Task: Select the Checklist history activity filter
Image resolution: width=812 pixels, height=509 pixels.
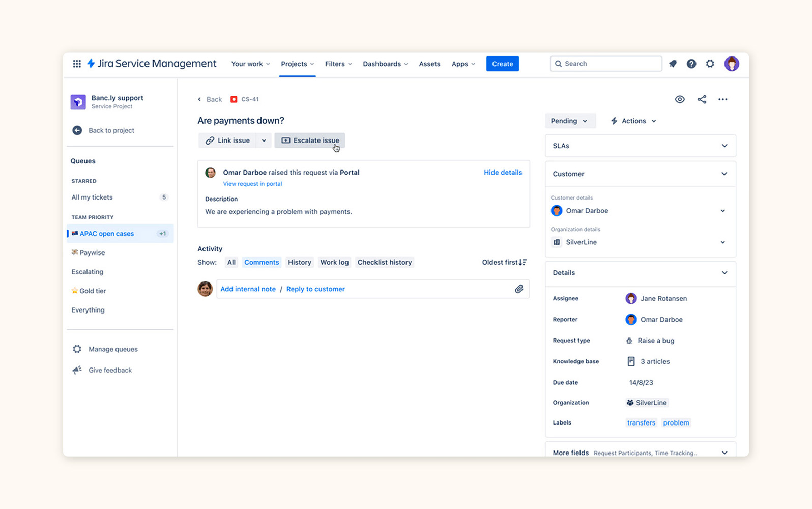Action: click(385, 262)
